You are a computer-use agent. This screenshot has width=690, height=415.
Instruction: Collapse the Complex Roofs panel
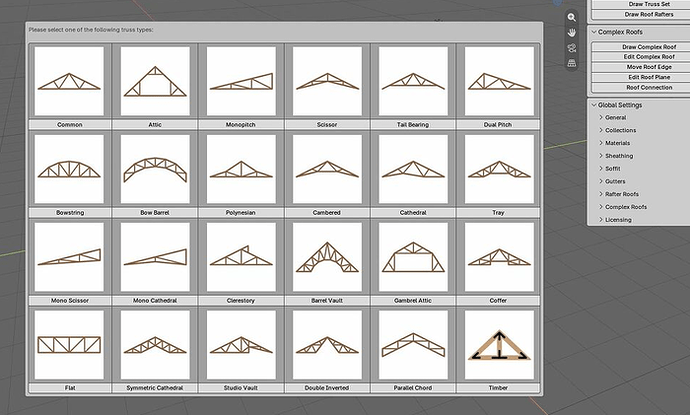tap(594, 32)
